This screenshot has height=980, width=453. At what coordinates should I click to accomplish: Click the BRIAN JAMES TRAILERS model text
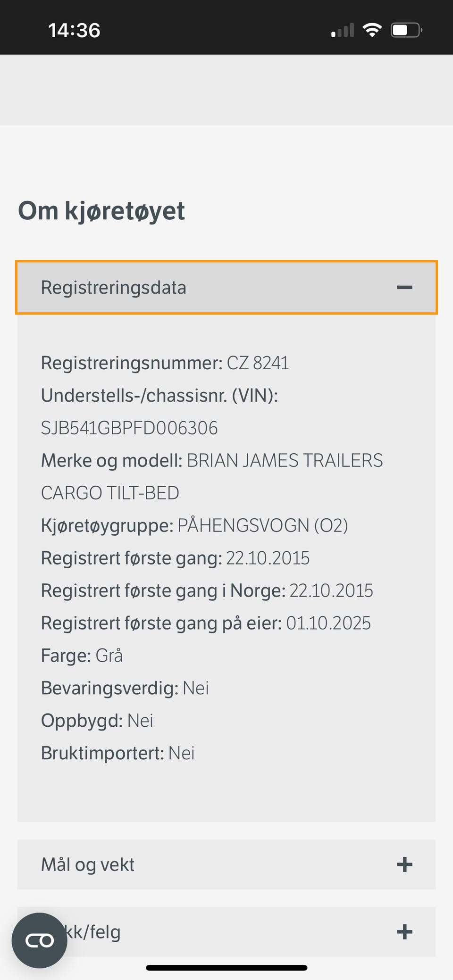point(285,461)
